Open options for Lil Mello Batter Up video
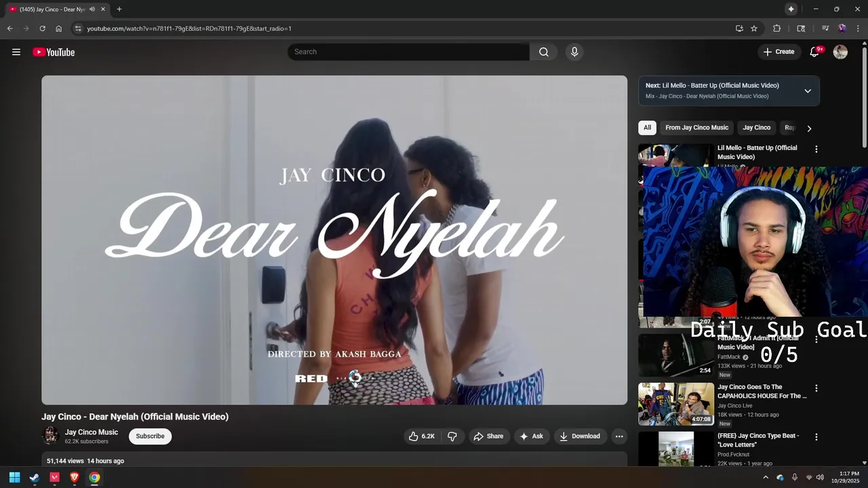868x488 pixels. pos(816,149)
